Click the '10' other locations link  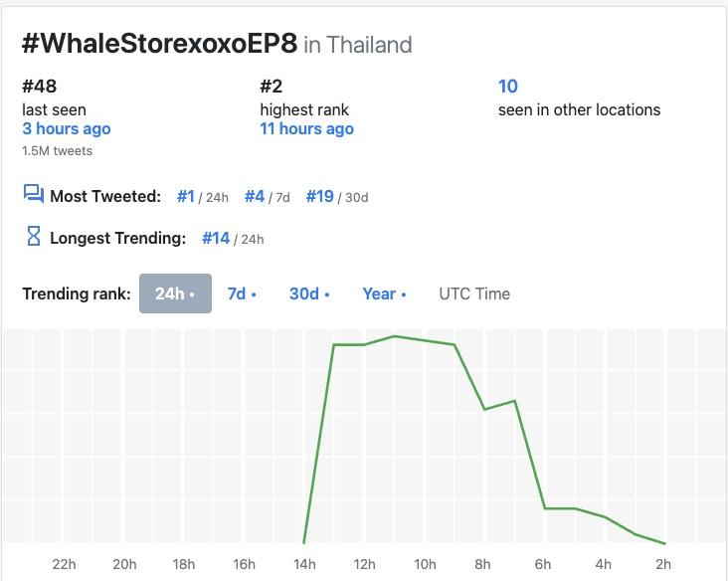pyautogui.click(x=507, y=87)
